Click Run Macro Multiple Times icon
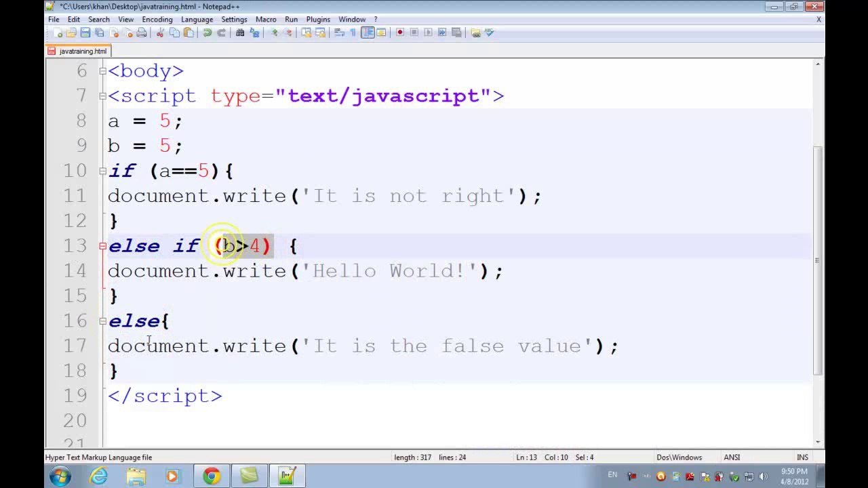868x488 pixels. click(441, 33)
